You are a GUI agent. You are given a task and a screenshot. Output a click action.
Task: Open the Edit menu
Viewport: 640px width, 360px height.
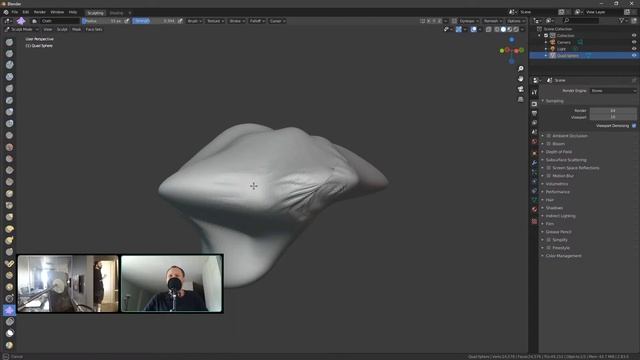pyautogui.click(x=26, y=12)
